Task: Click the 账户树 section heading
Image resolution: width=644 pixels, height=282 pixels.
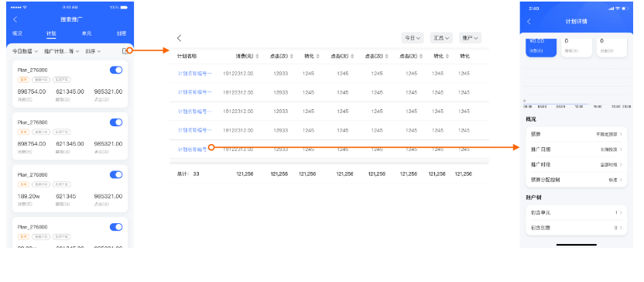Action: 533,198
